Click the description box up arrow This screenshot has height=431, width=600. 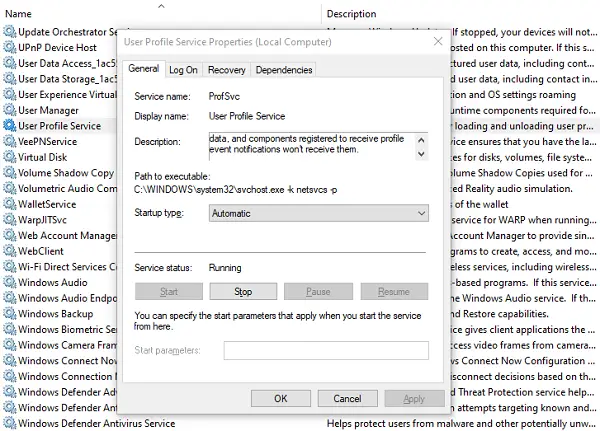pos(421,140)
